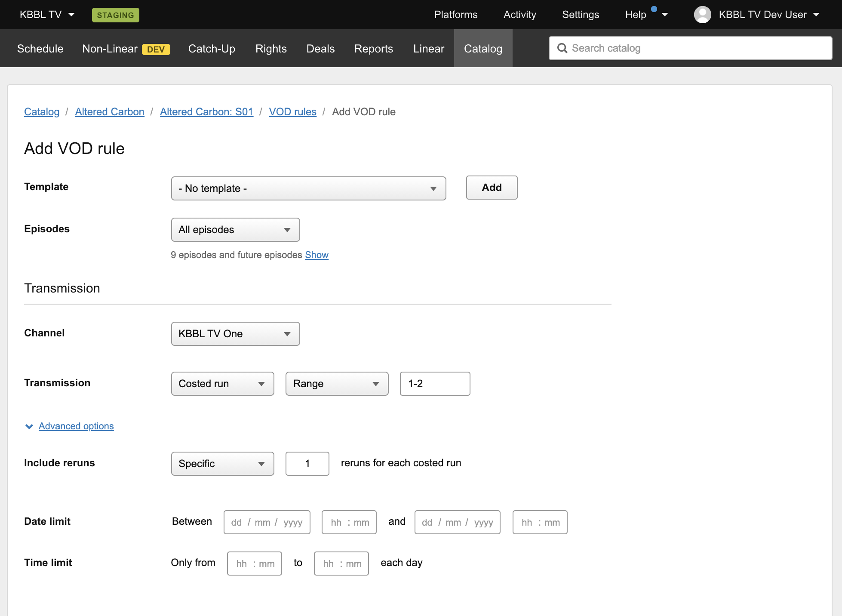Open the Help menu dropdown
Viewport: 842px width, 616px height.
(646, 15)
